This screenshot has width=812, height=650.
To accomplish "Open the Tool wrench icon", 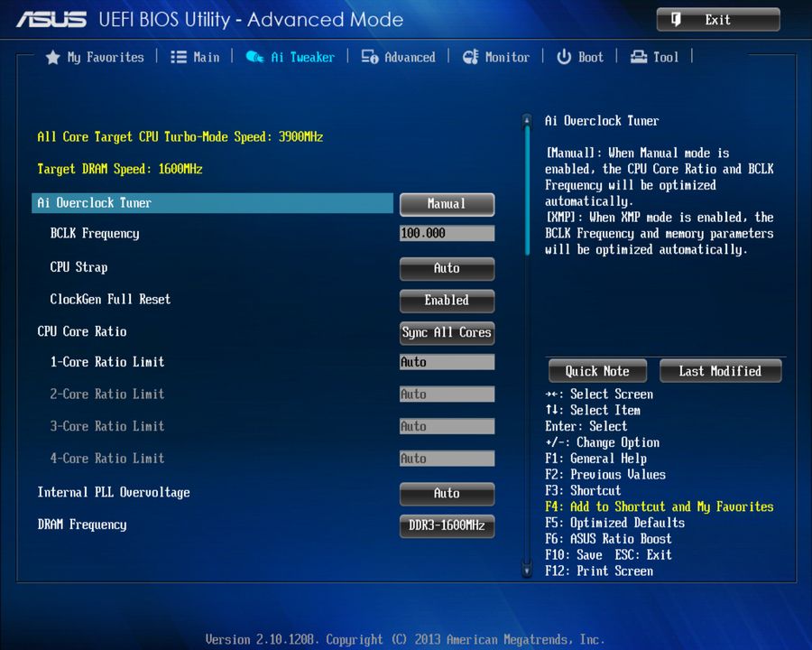I will [637, 56].
